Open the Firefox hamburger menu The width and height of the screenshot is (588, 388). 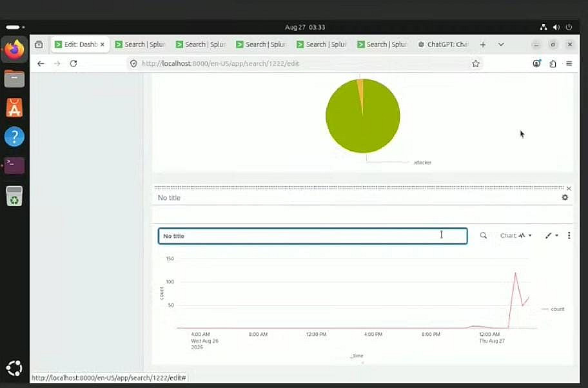click(x=569, y=64)
